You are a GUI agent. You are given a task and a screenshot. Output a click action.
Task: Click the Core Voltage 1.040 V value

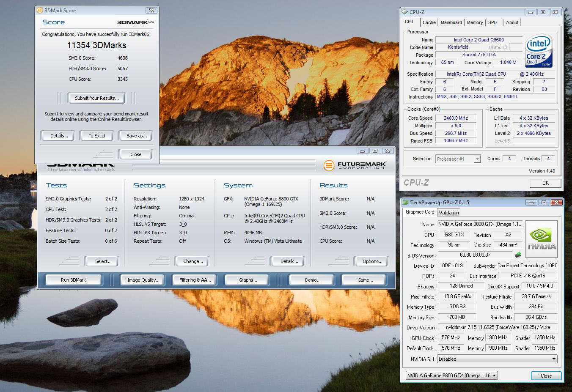[508, 62]
